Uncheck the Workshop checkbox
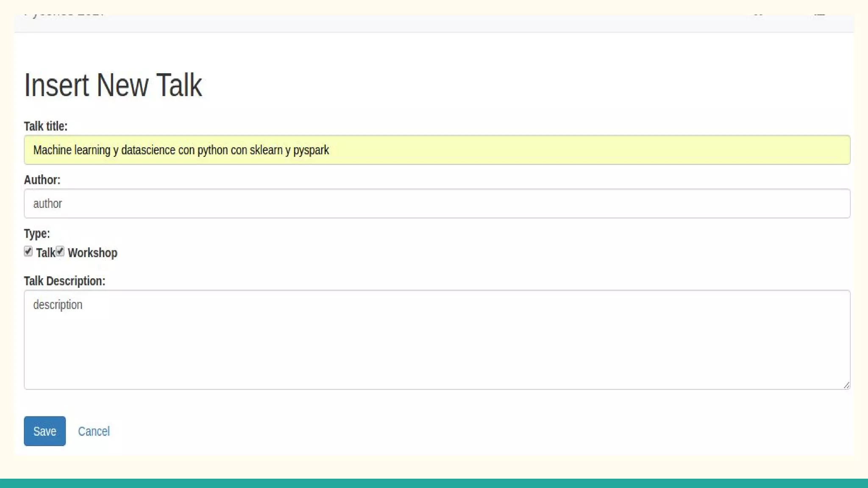 (x=60, y=252)
